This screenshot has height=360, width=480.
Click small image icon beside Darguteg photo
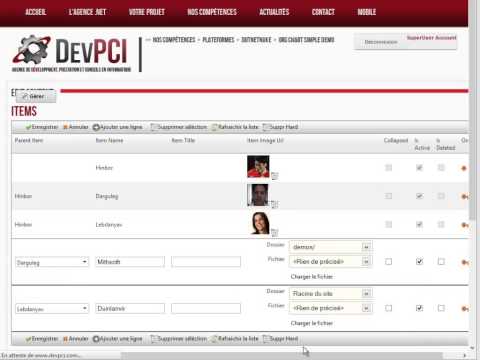pyautogui.click(x=275, y=204)
